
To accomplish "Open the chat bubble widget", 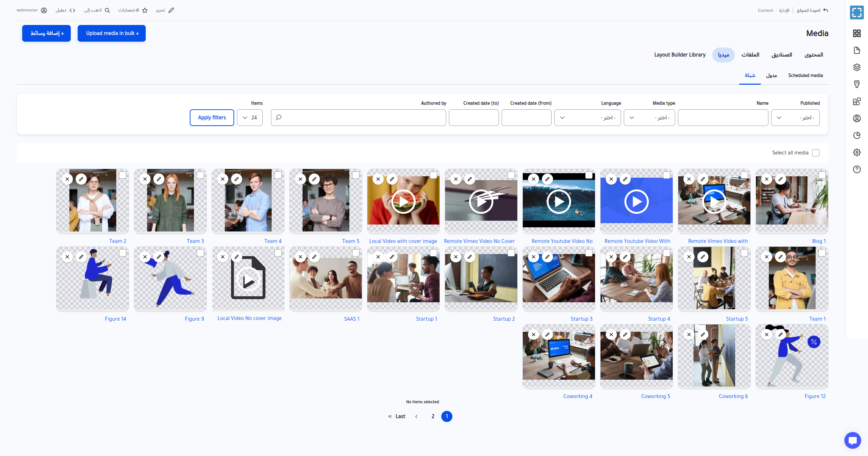I will (852, 440).
